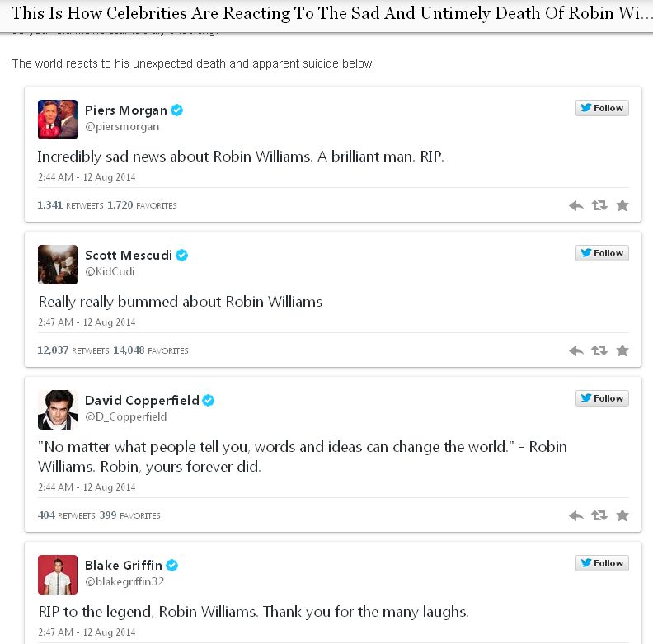Image resolution: width=653 pixels, height=644 pixels.
Task: Retweet Scott Mescudi's tweet
Action: (599, 350)
